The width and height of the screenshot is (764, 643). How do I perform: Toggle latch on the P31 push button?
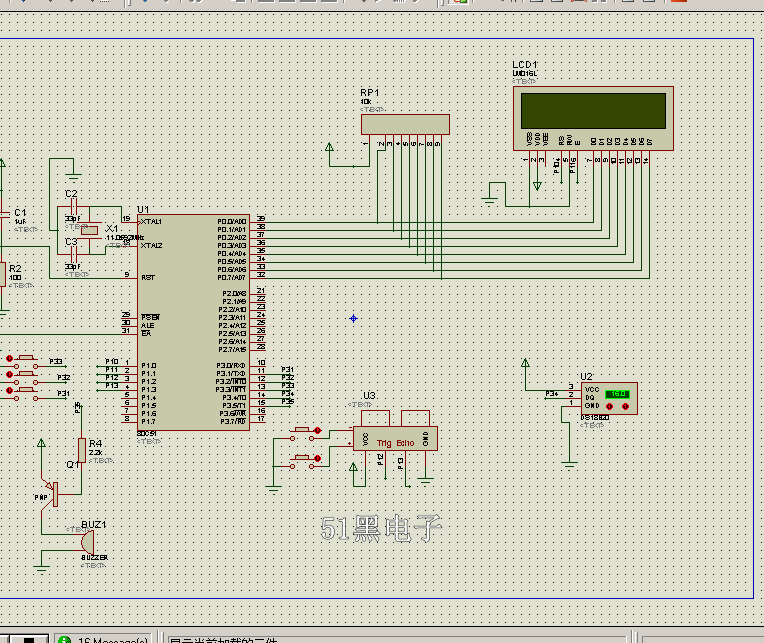pos(9,391)
